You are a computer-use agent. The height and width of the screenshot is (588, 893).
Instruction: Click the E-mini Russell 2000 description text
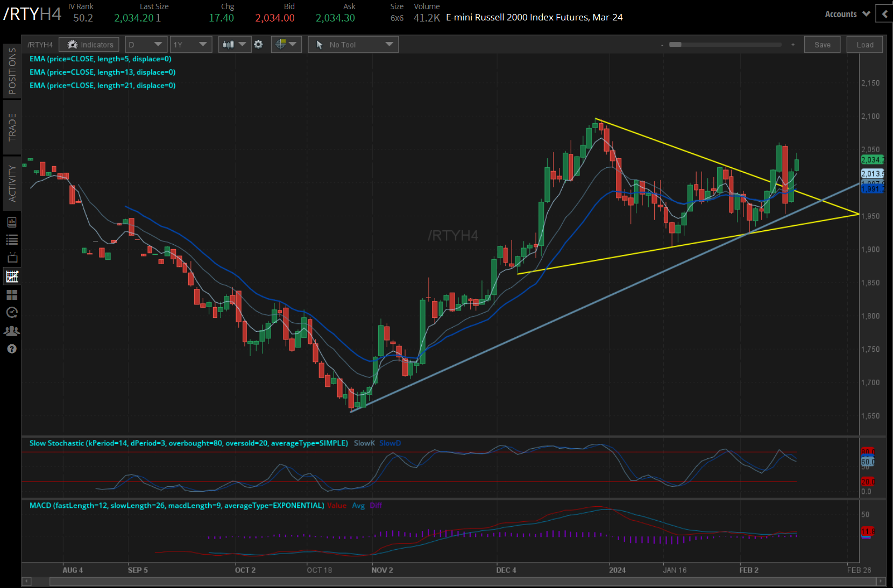pos(534,17)
